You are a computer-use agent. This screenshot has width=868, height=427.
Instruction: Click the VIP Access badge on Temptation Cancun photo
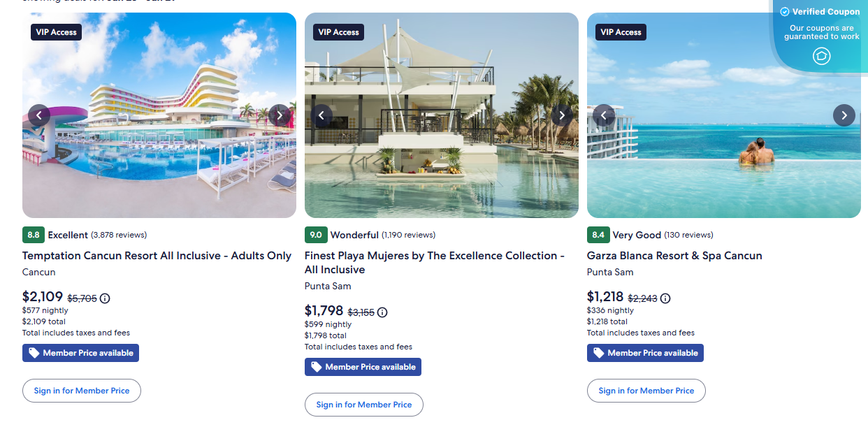[56, 31]
